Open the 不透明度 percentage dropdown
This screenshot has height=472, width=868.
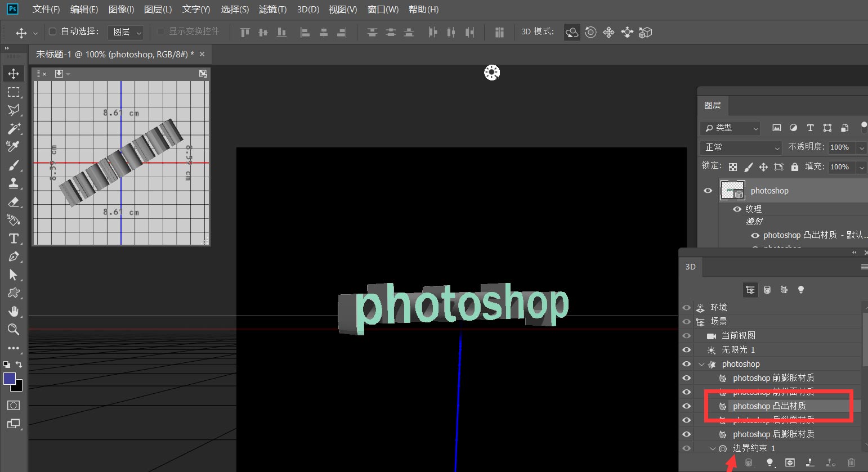(x=862, y=147)
